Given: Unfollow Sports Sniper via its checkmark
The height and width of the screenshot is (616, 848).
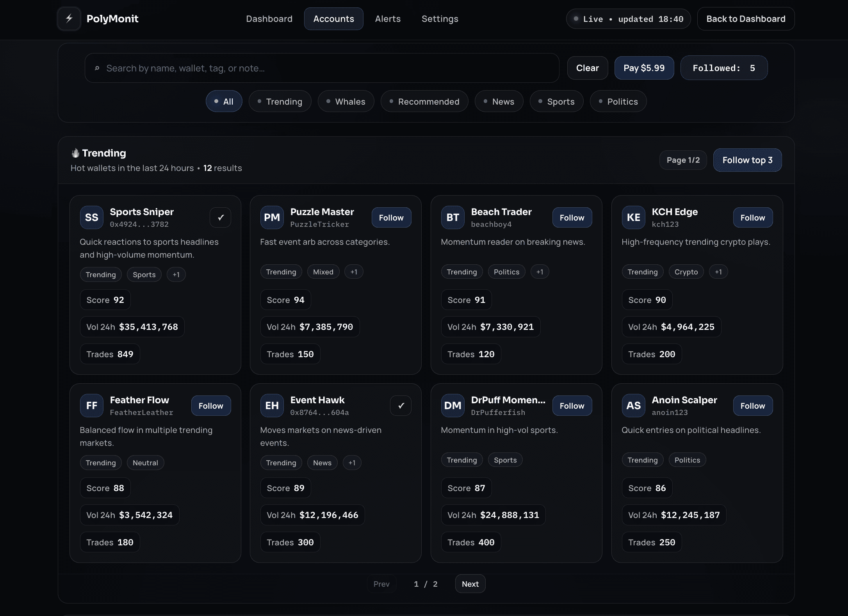Looking at the screenshot, I should [x=220, y=217].
